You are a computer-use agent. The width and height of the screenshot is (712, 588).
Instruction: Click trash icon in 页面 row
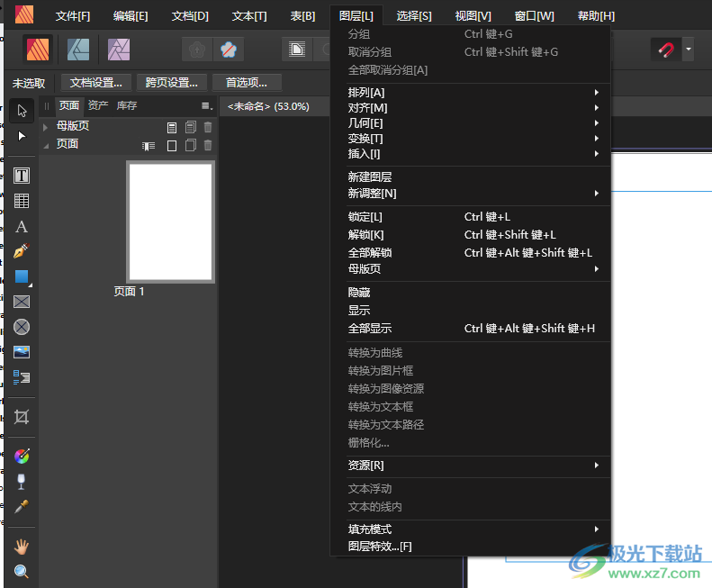208,145
